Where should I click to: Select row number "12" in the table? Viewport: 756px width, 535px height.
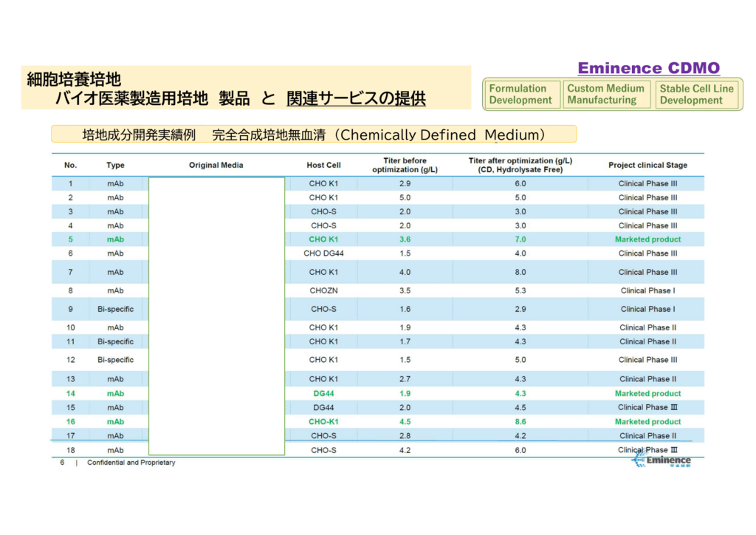[70, 360]
